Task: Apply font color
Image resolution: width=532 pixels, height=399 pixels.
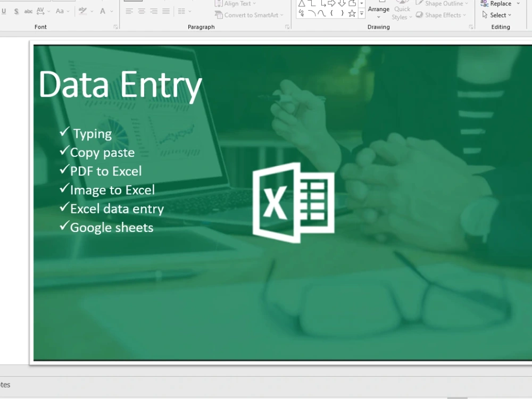Action: tap(103, 11)
